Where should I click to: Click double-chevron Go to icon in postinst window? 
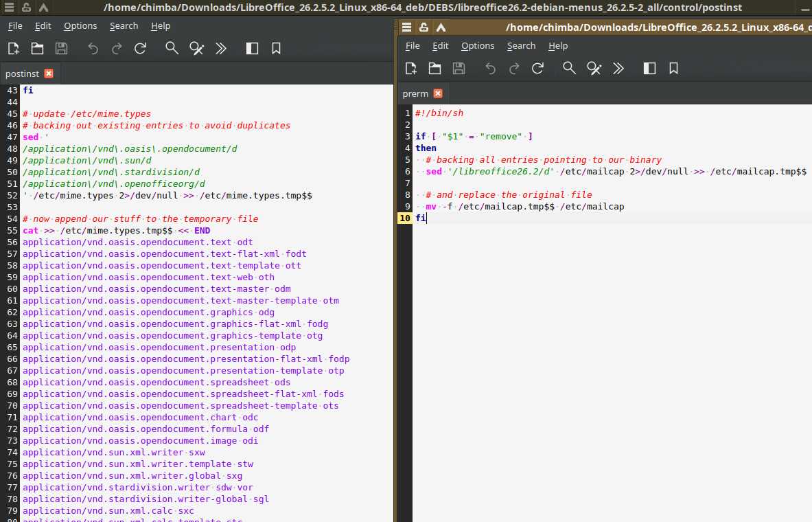221,49
